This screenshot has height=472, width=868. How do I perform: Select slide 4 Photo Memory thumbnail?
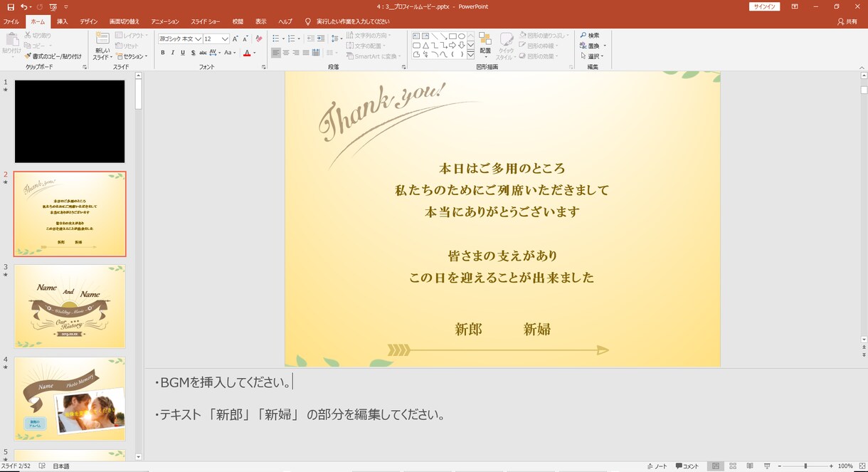[70, 399]
